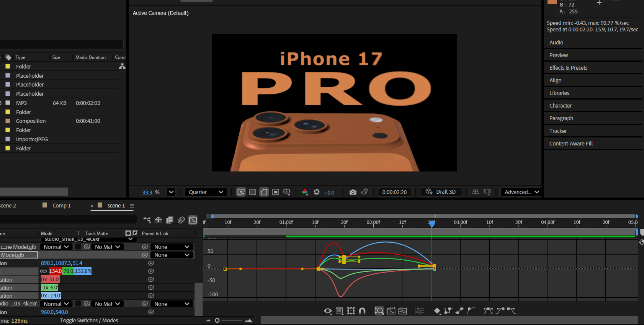Open Effects & Presets panel
Screen dimensions: 644x325
(x=568, y=68)
